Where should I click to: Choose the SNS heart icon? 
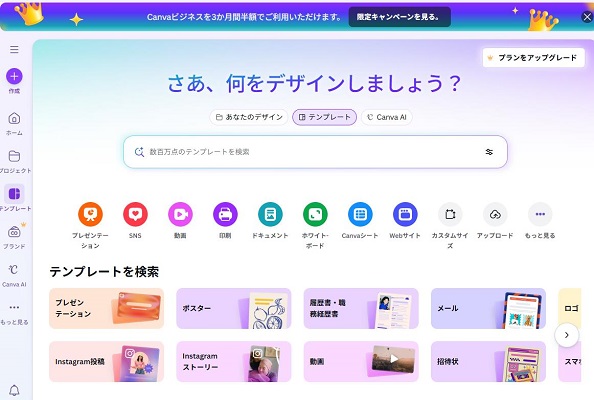[x=135, y=214]
